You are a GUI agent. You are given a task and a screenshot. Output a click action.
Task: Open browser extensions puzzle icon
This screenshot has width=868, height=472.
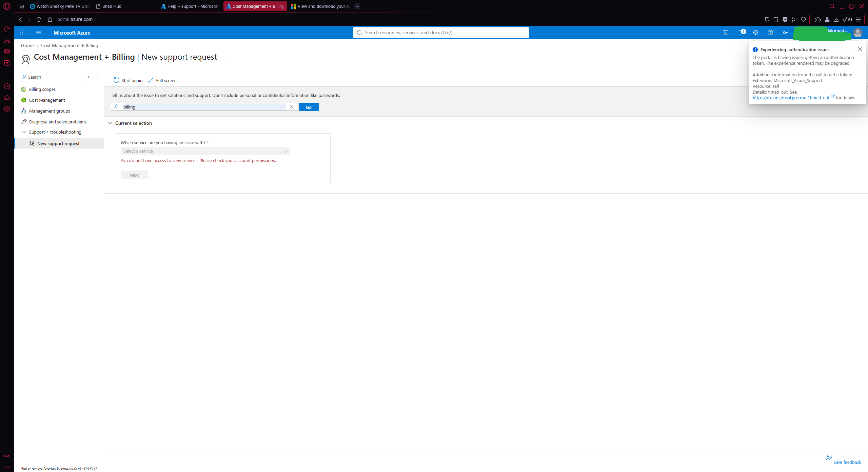tap(818, 19)
